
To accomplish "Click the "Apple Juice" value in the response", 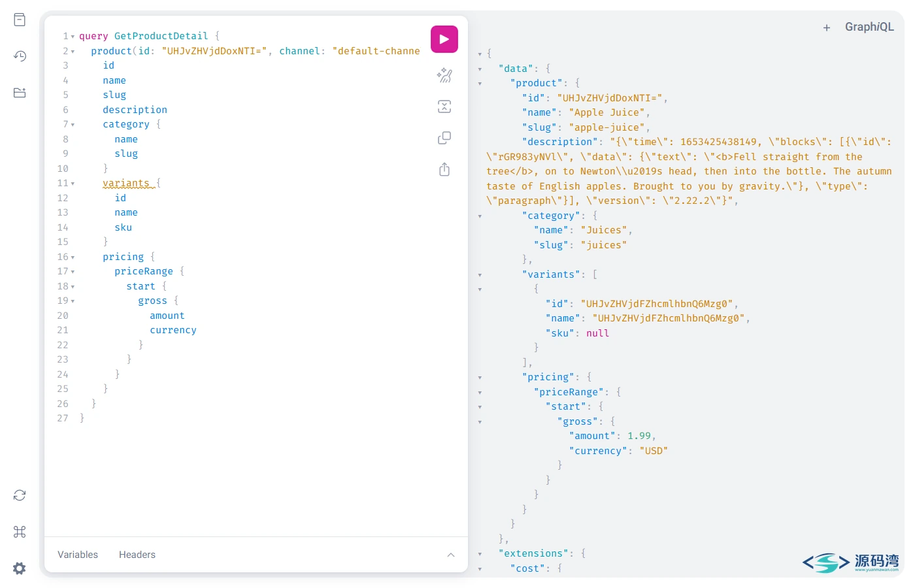I will point(607,112).
